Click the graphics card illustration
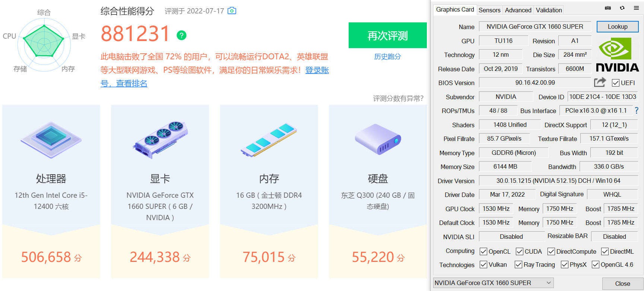Viewport: 644px width, 291px height. pos(160,140)
